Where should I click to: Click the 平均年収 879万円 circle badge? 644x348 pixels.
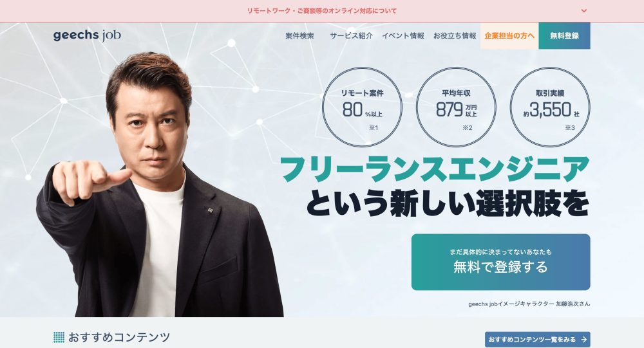tap(456, 107)
